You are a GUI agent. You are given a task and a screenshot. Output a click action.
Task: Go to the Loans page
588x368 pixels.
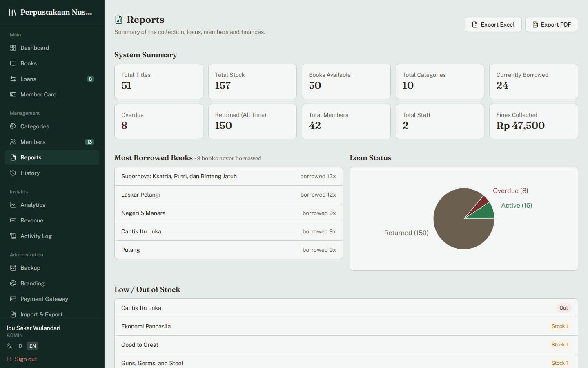tap(52, 79)
